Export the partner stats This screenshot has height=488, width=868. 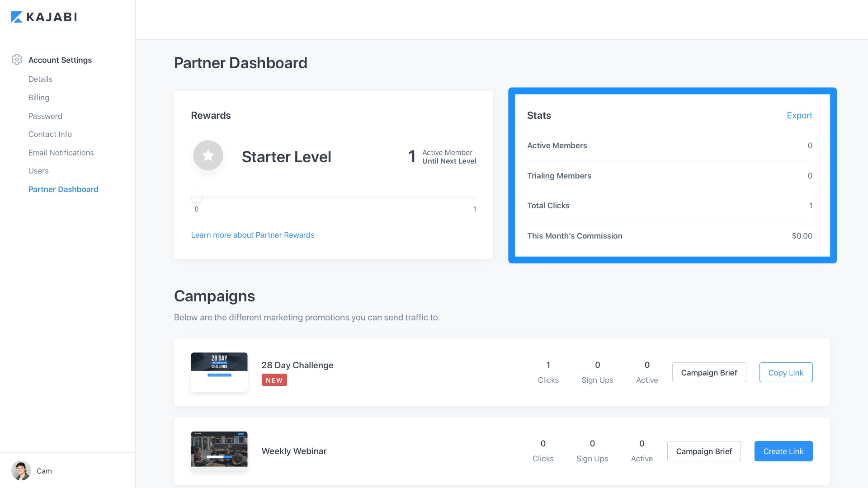click(799, 115)
